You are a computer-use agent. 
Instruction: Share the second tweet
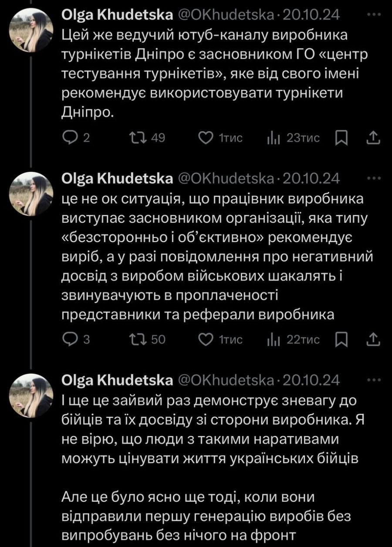pos(374,340)
